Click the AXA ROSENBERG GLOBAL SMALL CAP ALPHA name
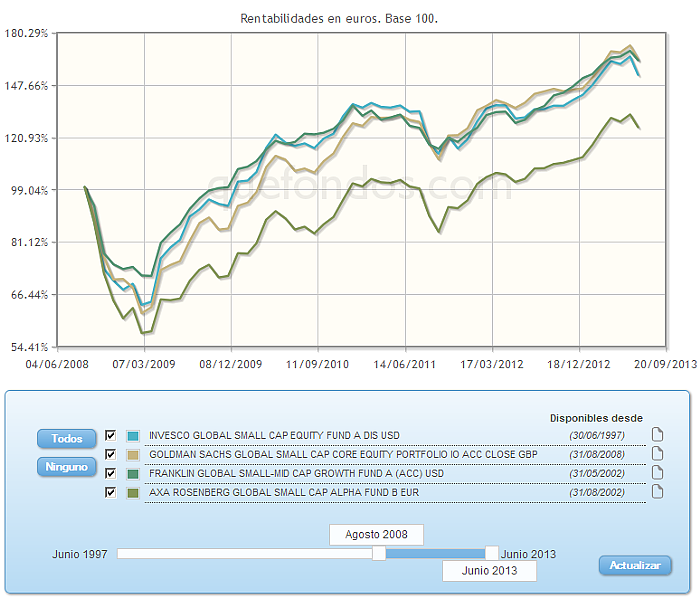 tap(284, 493)
